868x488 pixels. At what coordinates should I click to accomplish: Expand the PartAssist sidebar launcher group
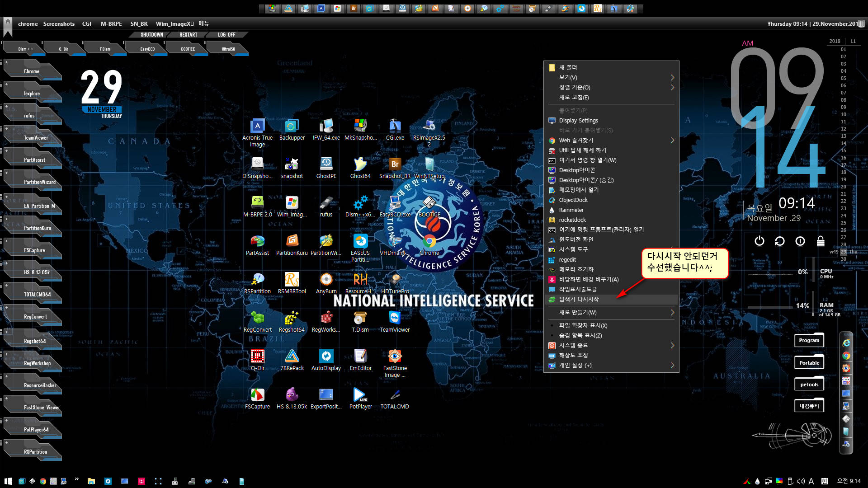(x=6, y=150)
